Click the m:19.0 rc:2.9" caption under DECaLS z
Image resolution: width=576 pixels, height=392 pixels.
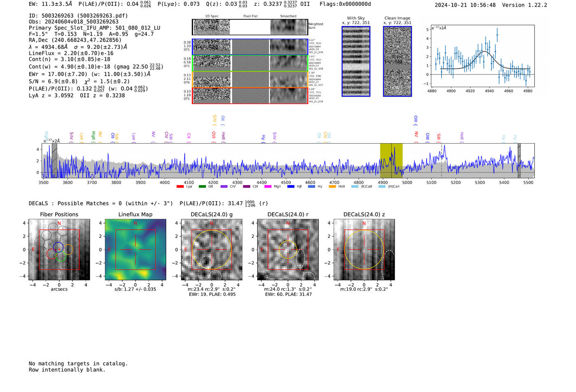(364, 289)
